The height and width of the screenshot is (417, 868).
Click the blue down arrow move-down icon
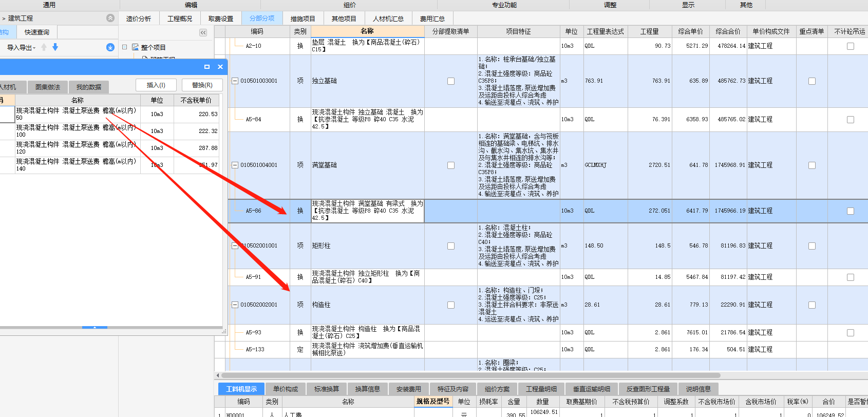click(55, 47)
